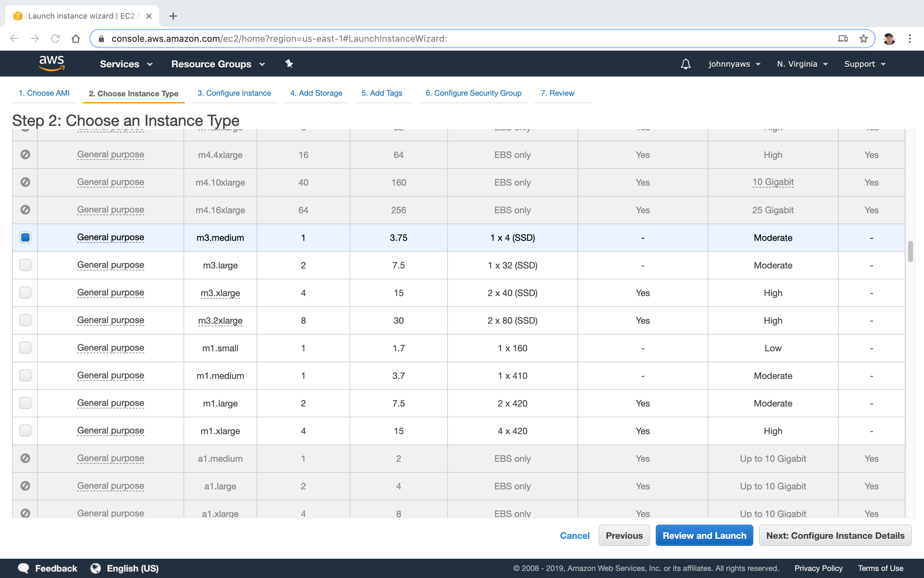This screenshot has width=924, height=578.
Task: Select the m1.xlarge instance checkbox
Action: coord(25,430)
